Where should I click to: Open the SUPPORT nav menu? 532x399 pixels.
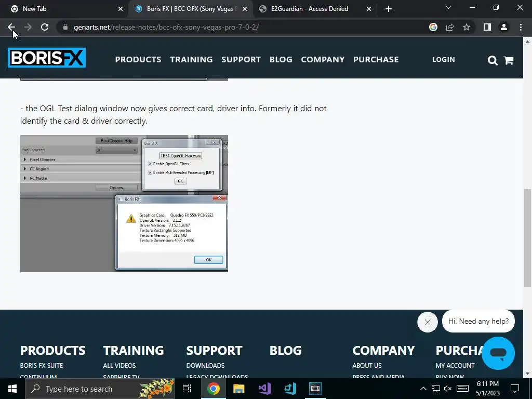tap(241, 59)
